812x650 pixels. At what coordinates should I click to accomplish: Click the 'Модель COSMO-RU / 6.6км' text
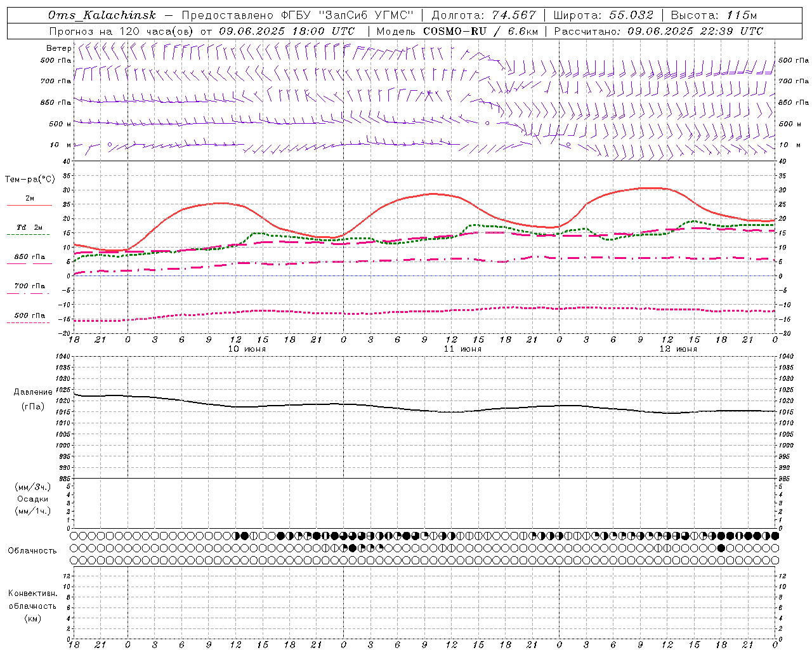457,31
